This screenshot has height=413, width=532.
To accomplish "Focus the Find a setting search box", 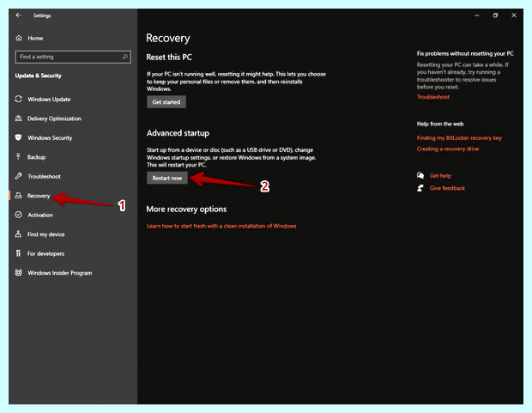I will coord(73,57).
